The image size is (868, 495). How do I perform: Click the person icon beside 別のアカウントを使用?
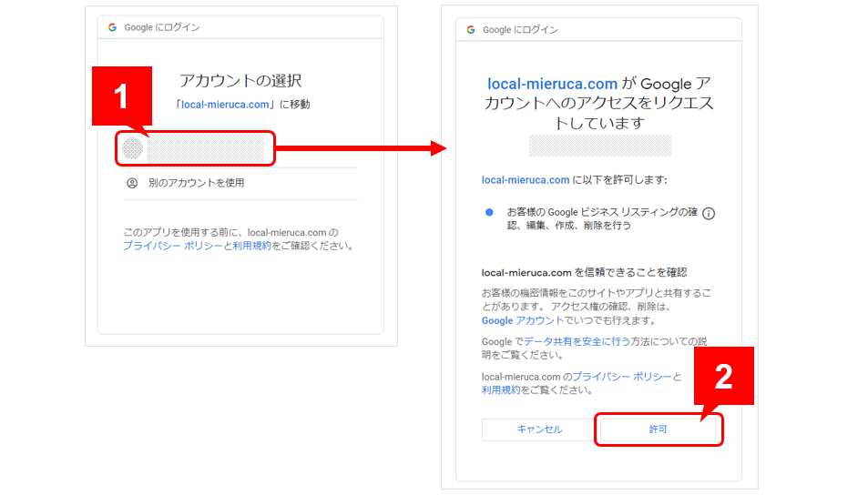click(132, 183)
